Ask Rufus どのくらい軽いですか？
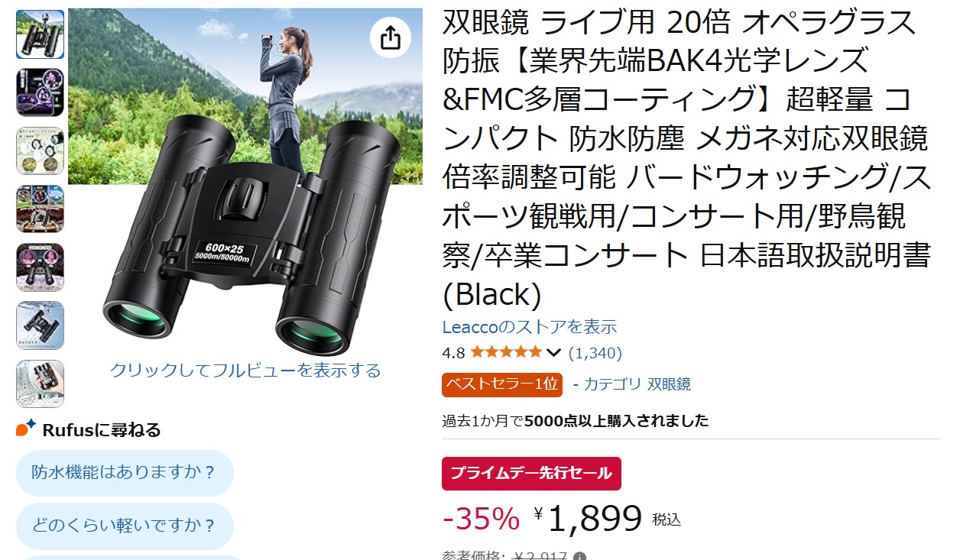Viewport: 960px width, 560px height. (125, 526)
